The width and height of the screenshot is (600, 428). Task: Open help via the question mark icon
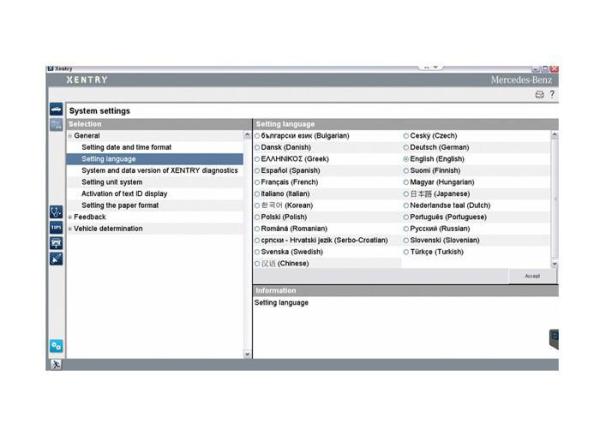coord(552,94)
